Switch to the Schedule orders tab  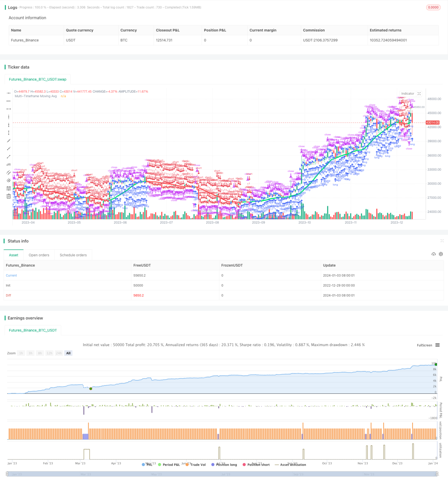tap(73, 255)
